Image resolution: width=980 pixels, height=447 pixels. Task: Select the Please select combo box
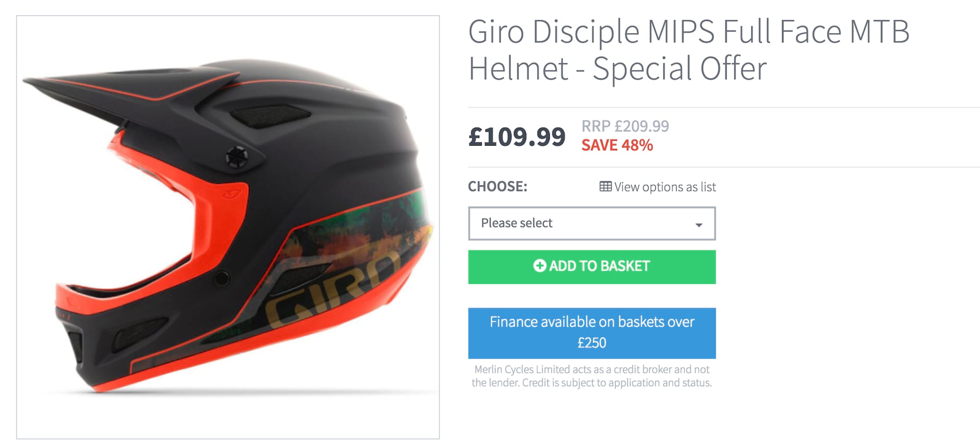point(592,223)
